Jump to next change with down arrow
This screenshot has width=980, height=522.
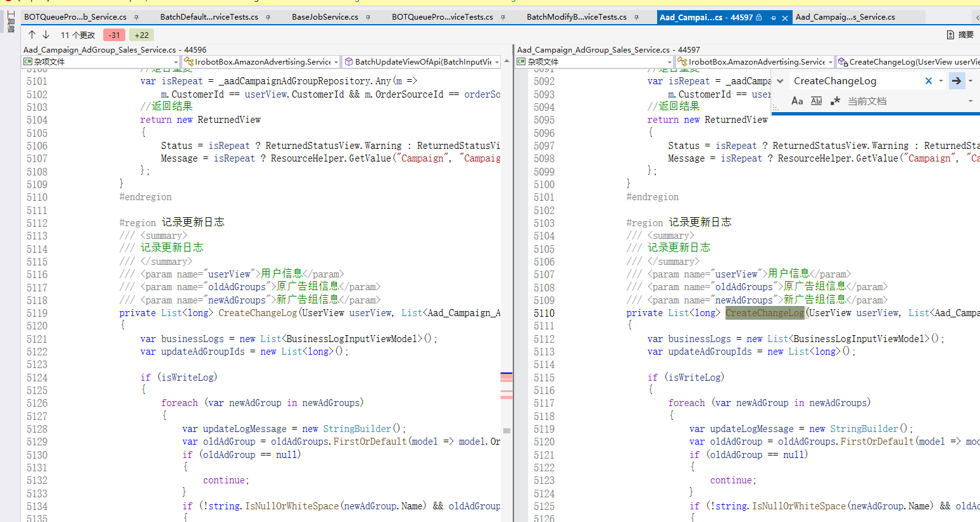[46, 35]
